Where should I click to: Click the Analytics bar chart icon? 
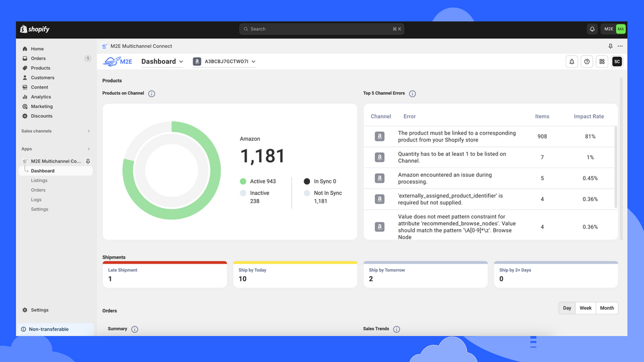click(25, 97)
